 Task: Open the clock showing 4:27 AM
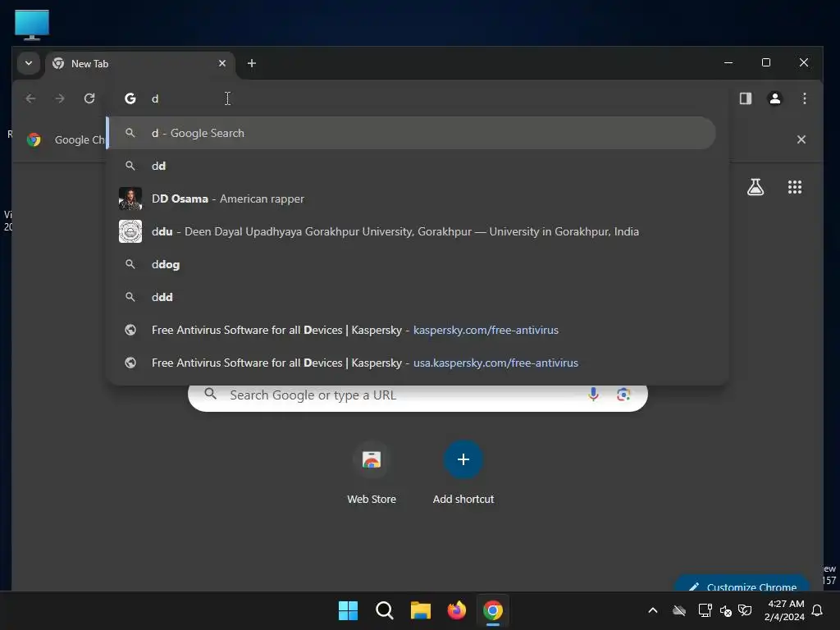click(x=784, y=610)
